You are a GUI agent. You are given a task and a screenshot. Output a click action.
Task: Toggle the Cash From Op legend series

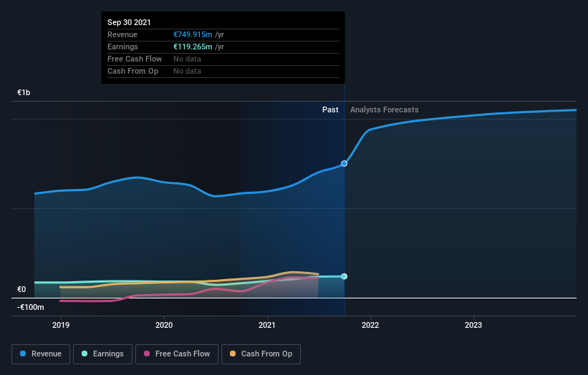(x=261, y=354)
